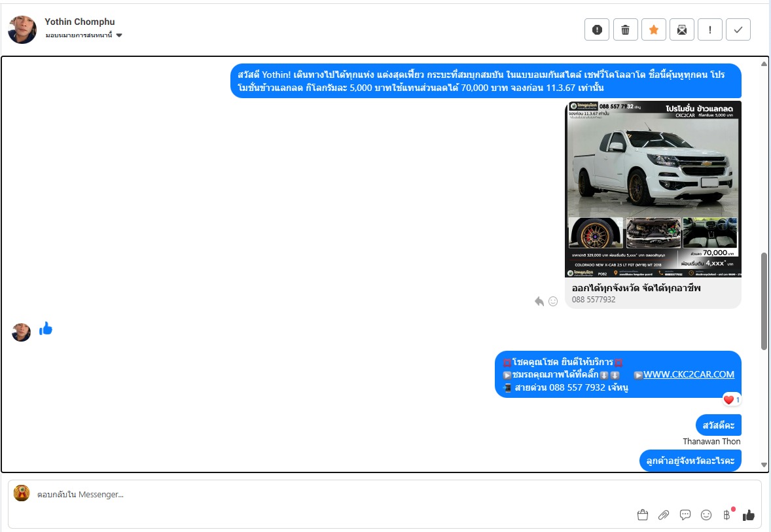Attach a file with the paperclip icon
Screen dimensions: 771x532
pyautogui.click(x=664, y=515)
